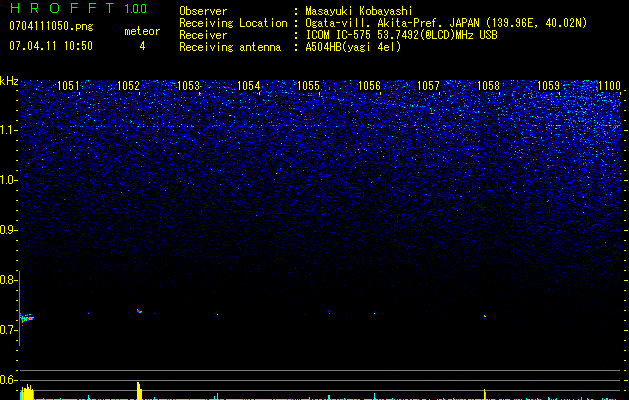Click the HROFFT 1.0.0 program title
Image resolution: width=629 pixels, height=400 pixels.
[78, 8]
